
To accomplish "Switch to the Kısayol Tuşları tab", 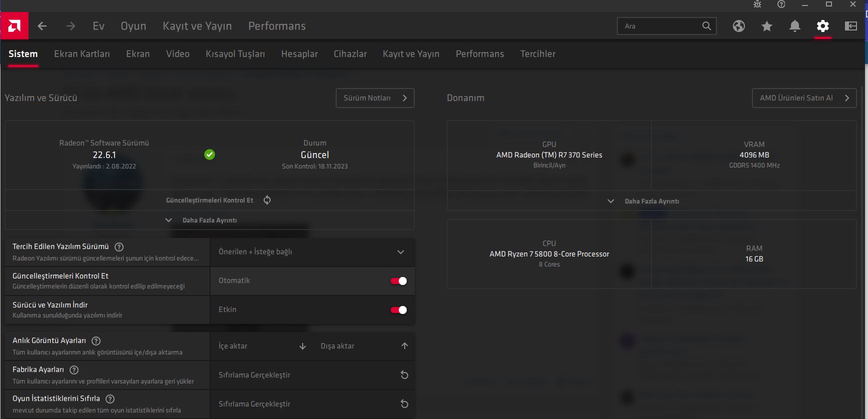I will 236,54.
